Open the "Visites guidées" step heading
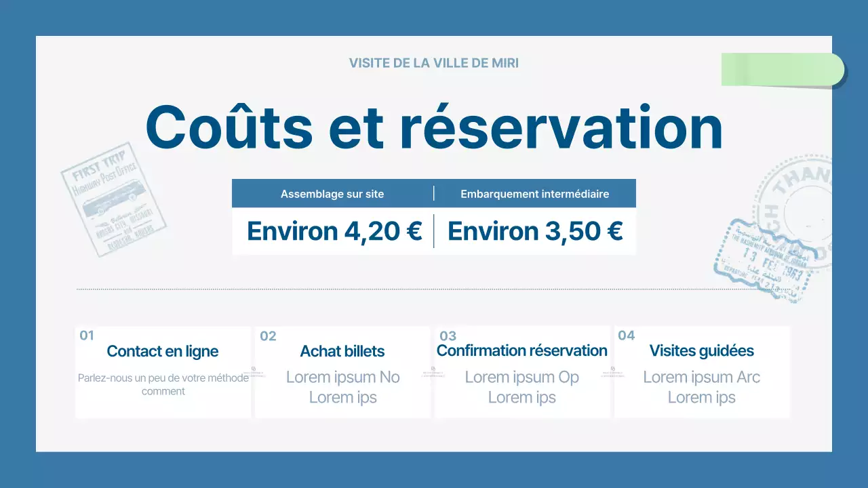Screen dimensions: 868x488 tap(702, 350)
